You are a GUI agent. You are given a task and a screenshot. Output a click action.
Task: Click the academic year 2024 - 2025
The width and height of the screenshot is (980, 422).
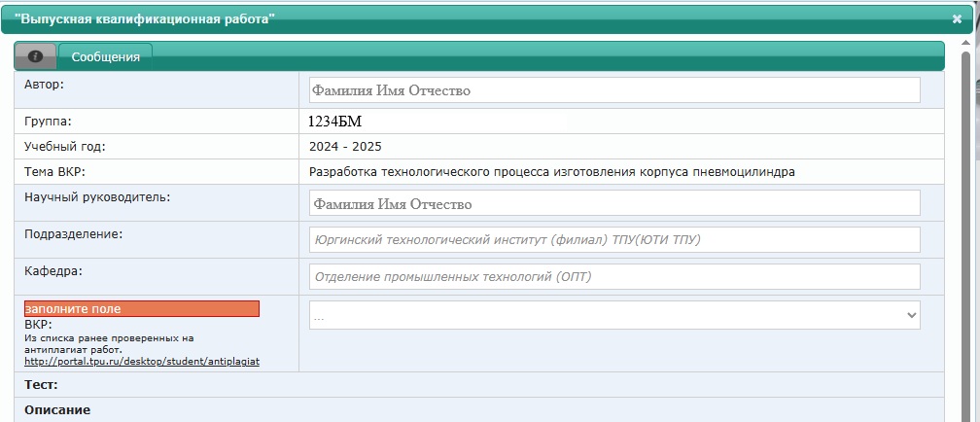tap(345, 147)
